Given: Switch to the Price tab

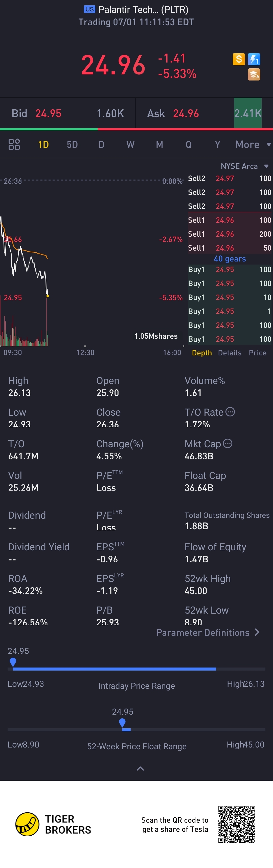Looking at the screenshot, I should (x=258, y=353).
